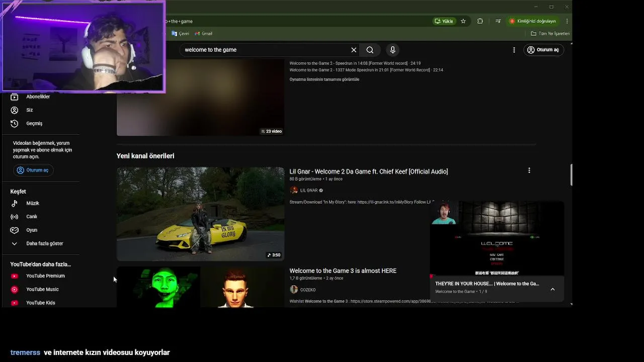Open Chrome three-dot menu

pyautogui.click(x=567, y=21)
